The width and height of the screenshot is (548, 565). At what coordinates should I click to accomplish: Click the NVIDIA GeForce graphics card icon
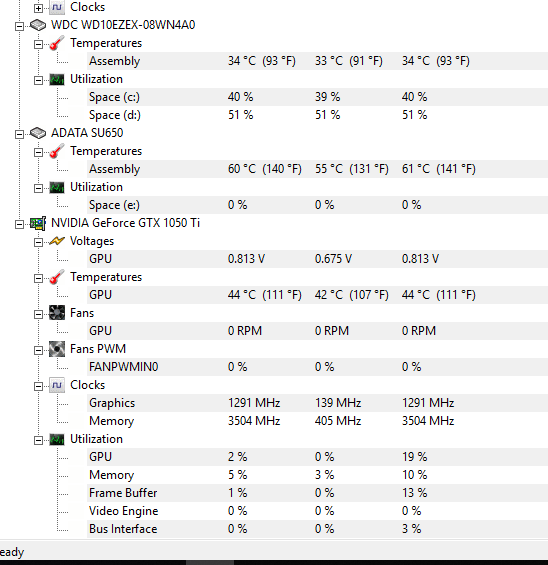point(38,223)
